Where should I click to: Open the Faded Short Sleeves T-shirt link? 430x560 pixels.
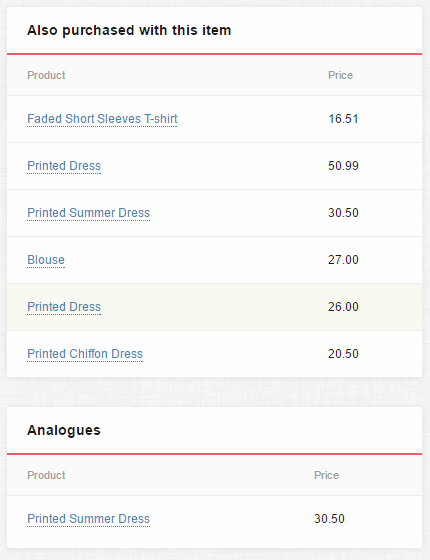tap(102, 119)
